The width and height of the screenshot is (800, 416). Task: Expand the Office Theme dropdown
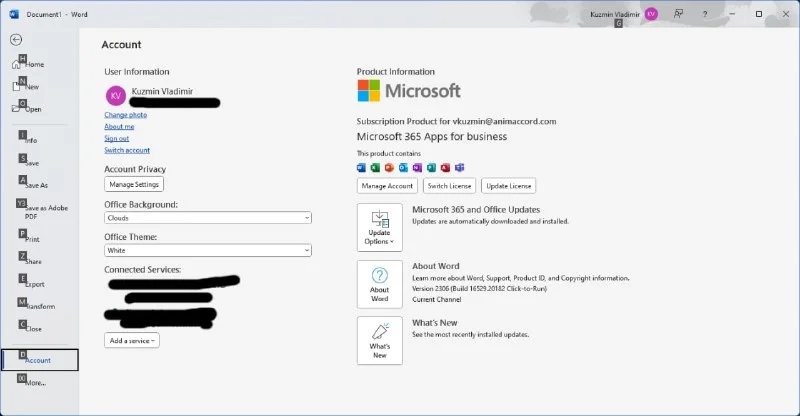pos(207,250)
